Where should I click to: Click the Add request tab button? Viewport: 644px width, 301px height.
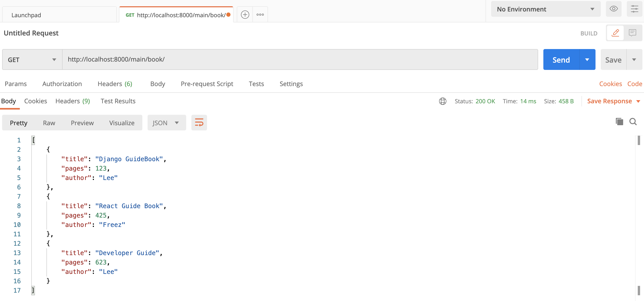tap(245, 14)
